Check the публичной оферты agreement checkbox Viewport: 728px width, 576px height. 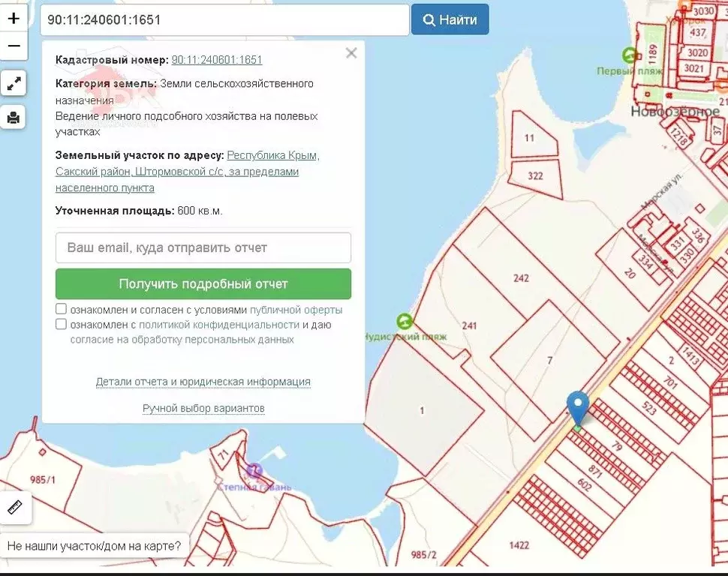tap(62, 309)
